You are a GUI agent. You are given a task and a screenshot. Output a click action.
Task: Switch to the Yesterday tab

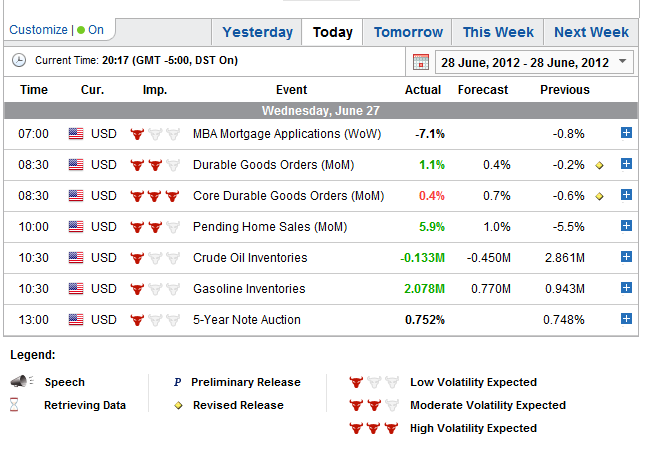[x=257, y=32]
